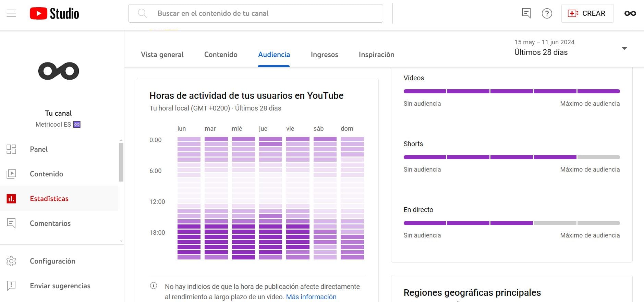This screenshot has width=644, height=302.
Task: Click the CREAR button
Action: (x=587, y=13)
